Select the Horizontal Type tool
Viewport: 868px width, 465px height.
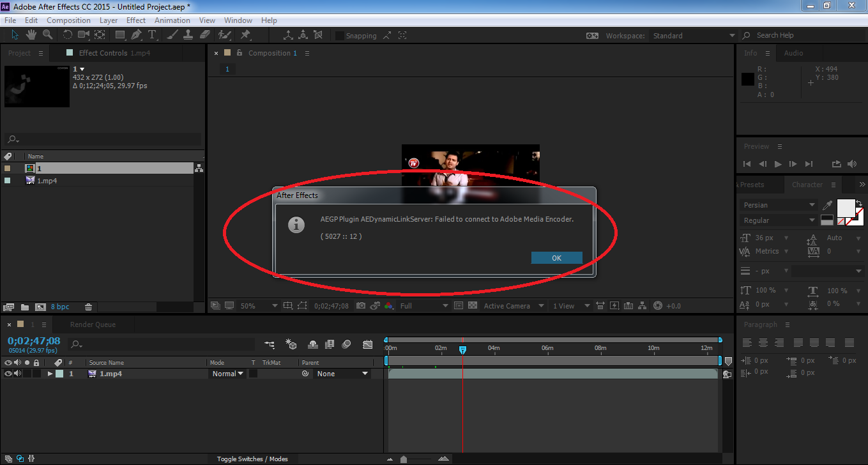point(152,34)
